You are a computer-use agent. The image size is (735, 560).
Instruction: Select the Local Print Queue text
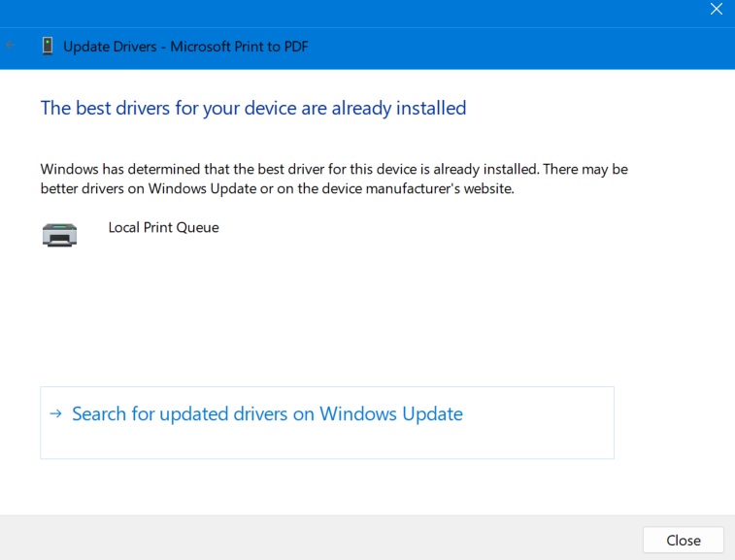click(163, 228)
